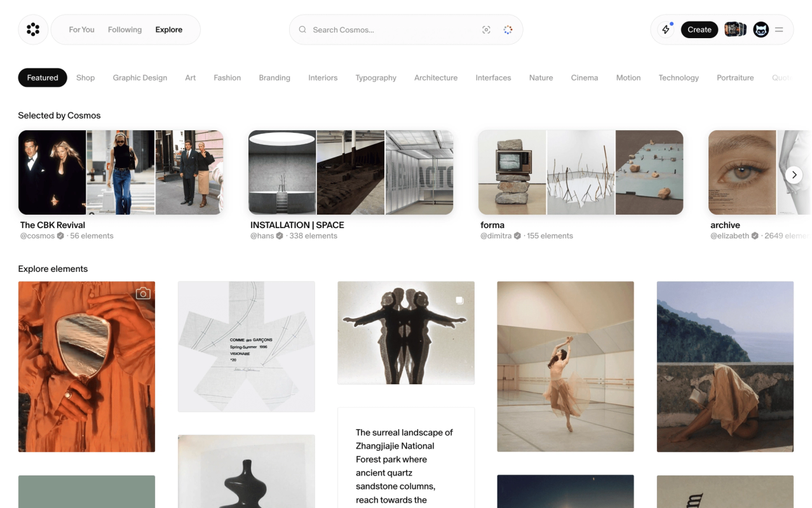Click the 'Selected by Cosmos' heading
Screen dimensions: 812x508
coord(59,116)
